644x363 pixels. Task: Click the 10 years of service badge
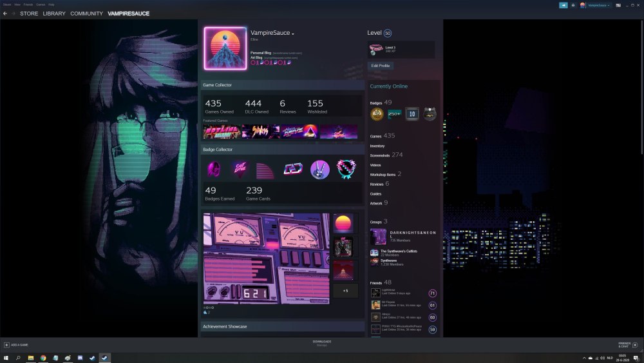tap(412, 114)
